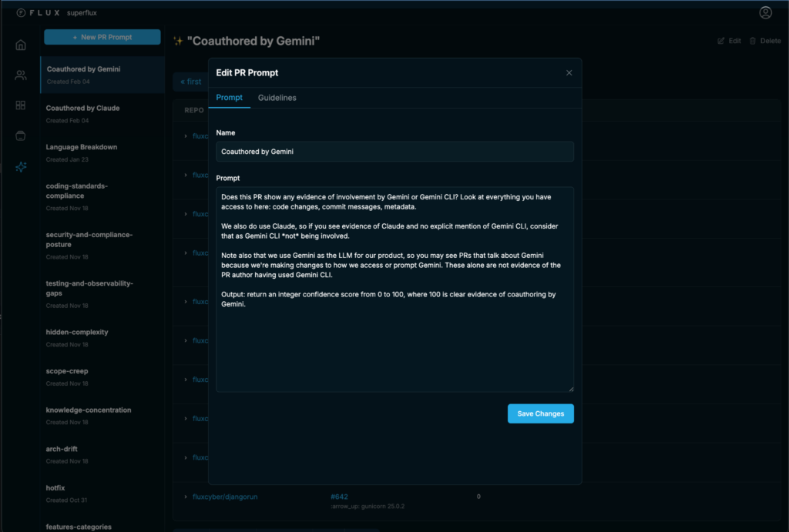Screen dimensions: 789x532
Task: Open the sparkle PR Prompts sidebar icon
Action: coord(21,167)
